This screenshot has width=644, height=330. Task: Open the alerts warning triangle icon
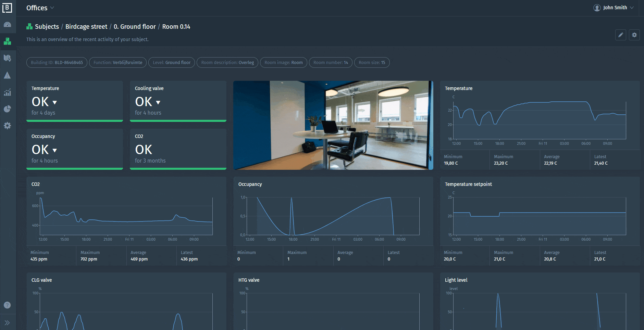point(7,75)
